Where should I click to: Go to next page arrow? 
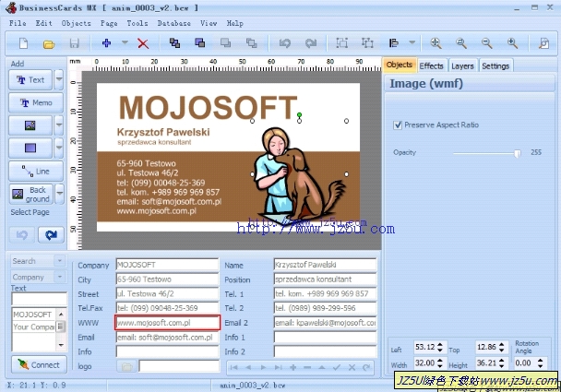pos(51,235)
